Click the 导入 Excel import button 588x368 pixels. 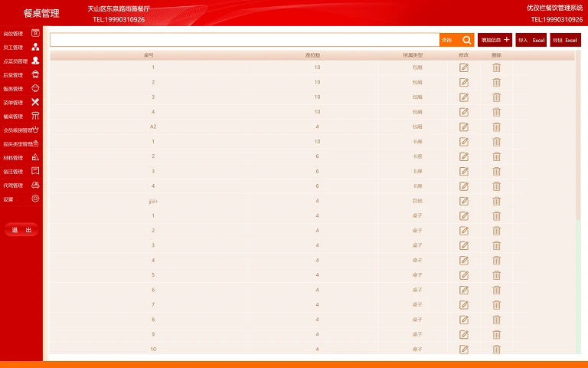click(531, 40)
